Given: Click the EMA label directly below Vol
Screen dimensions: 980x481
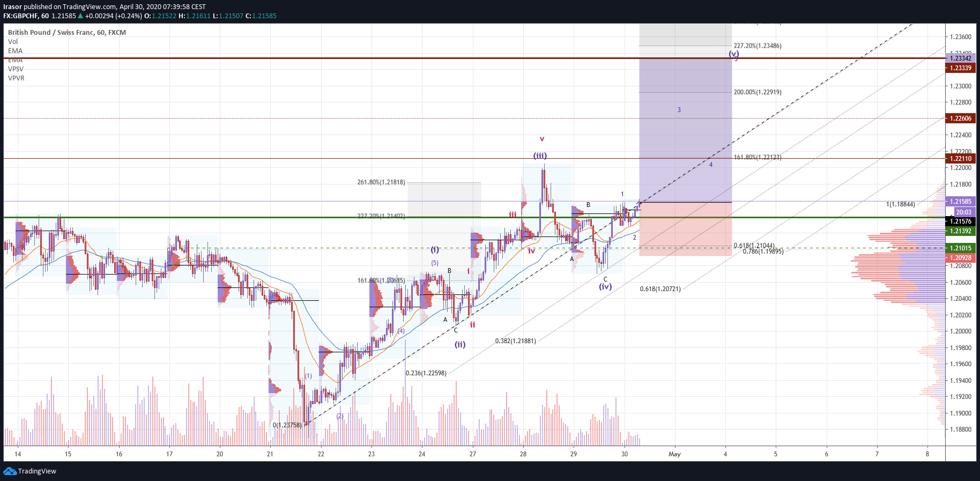Looking at the screenshot, I should 15,51.
